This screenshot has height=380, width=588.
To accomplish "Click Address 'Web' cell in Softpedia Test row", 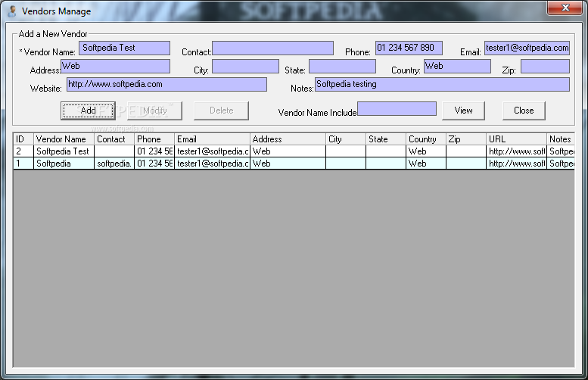I will coord(288,151).
